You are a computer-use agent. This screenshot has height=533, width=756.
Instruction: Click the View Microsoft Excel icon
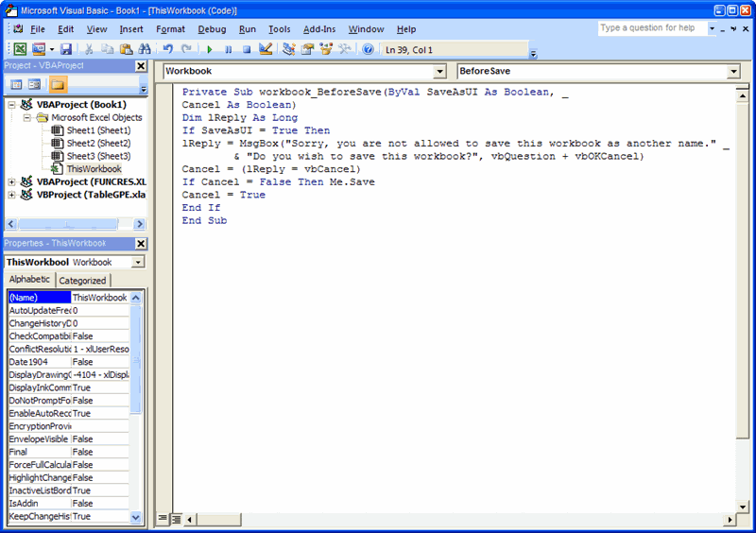click(19, 49)
